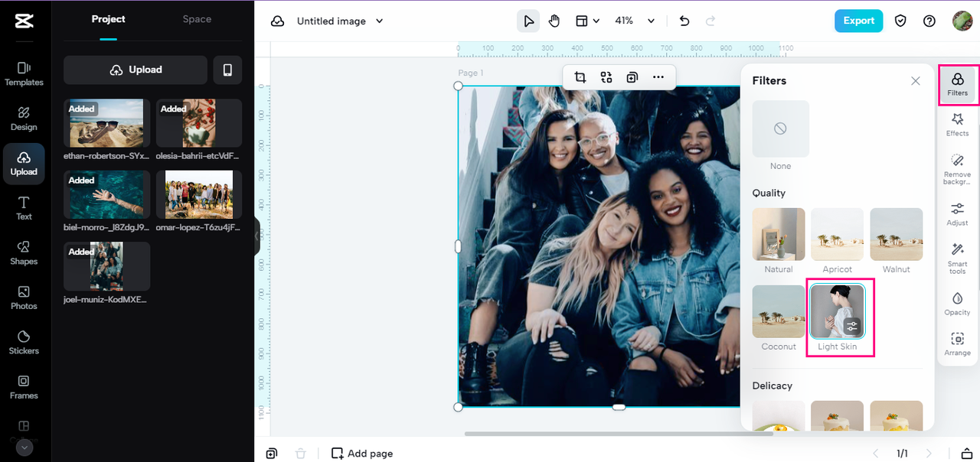The image size is (980, 462).
Task: Click the replace image icon in floating toolbar
Action: (606, 77)
